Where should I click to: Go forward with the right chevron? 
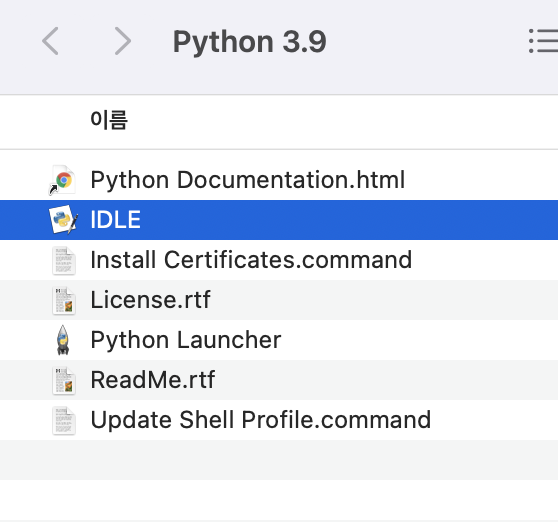(123, 41)
